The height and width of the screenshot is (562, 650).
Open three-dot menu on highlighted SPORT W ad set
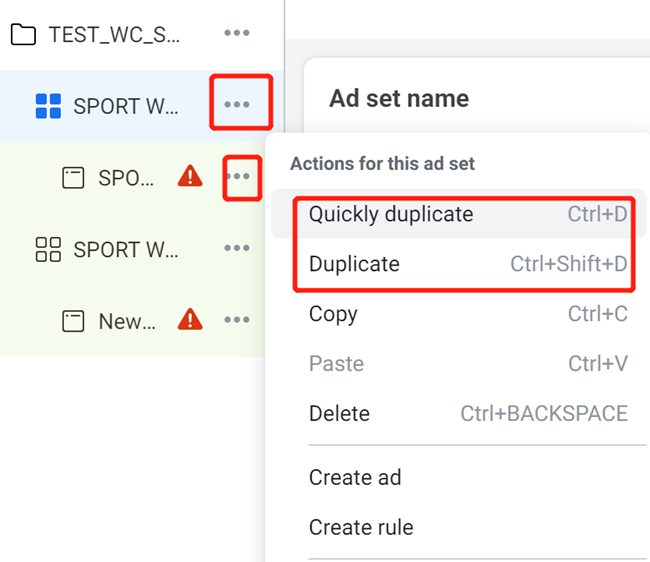pos(238,104)
